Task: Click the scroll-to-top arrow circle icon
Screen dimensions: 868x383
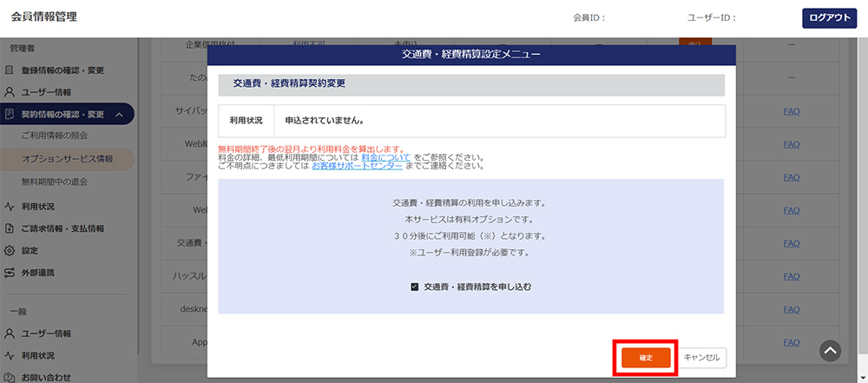Action: click(831, 350)
